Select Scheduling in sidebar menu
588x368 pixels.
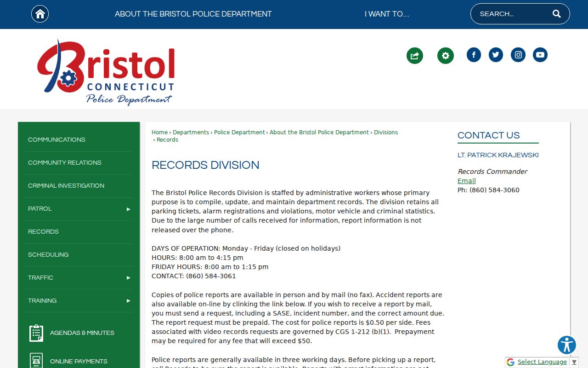point(48,255)
